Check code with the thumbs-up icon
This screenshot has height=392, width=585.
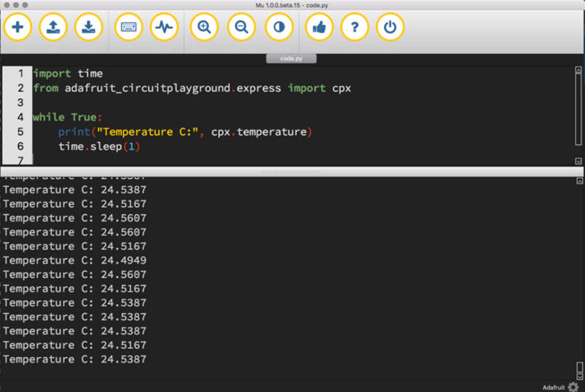click(319, 28)
